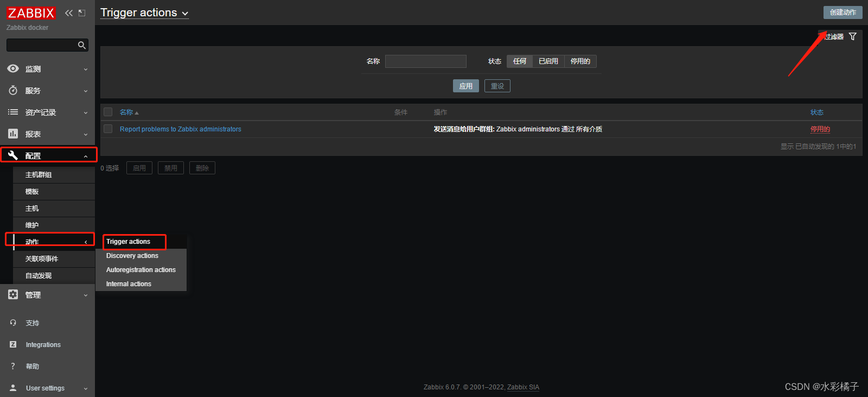
Task: Expand the 资产记录 menu chevron
Action: pos(86,113)
